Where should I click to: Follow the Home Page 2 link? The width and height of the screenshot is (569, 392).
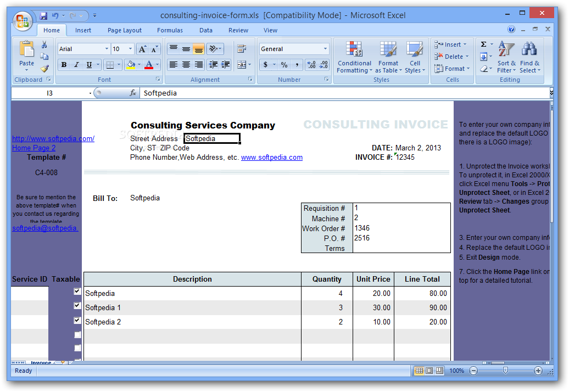(34, 148)
